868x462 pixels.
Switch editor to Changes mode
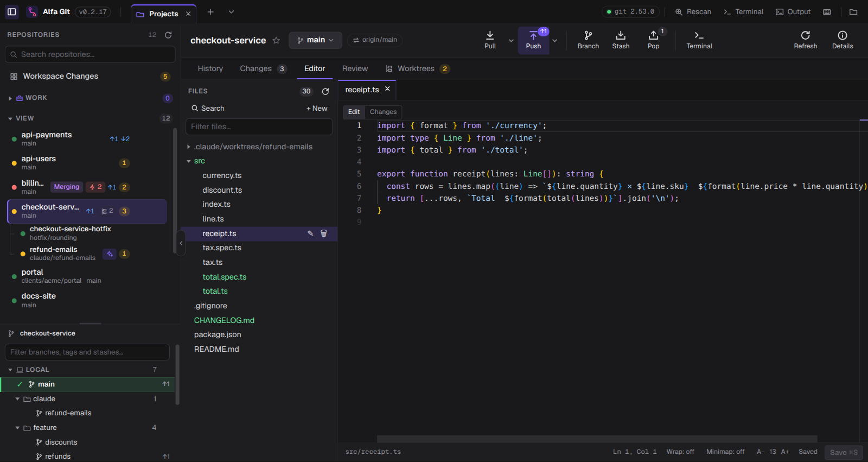pos(383,112)
